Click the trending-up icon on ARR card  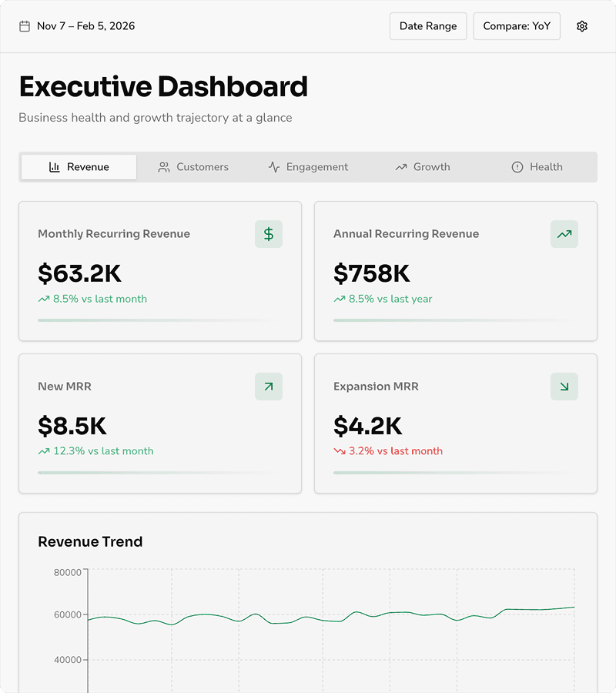click(x=564, y=234)
